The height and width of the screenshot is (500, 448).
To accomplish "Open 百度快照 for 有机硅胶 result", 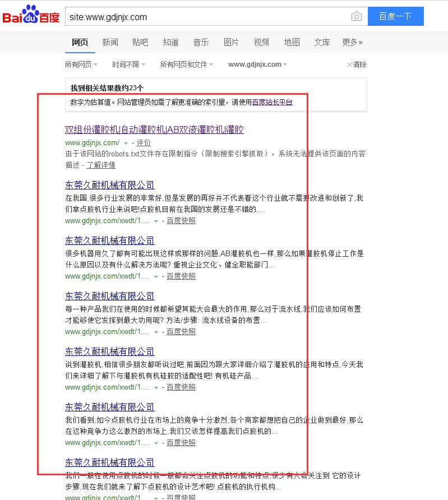I will click(x=181, y=387).
